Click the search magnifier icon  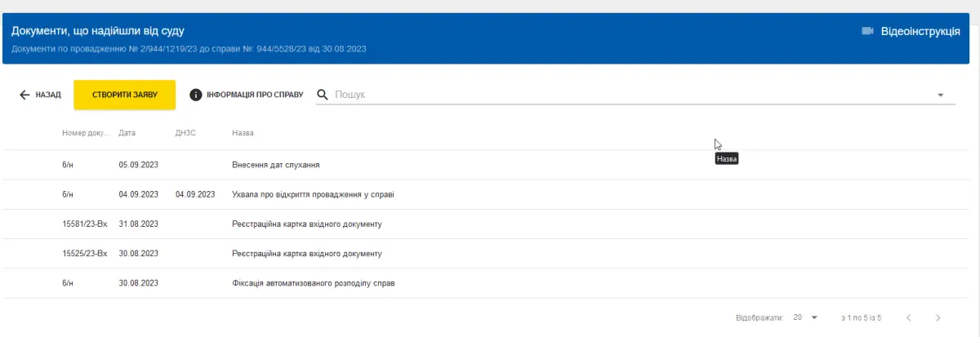point(323,95)
